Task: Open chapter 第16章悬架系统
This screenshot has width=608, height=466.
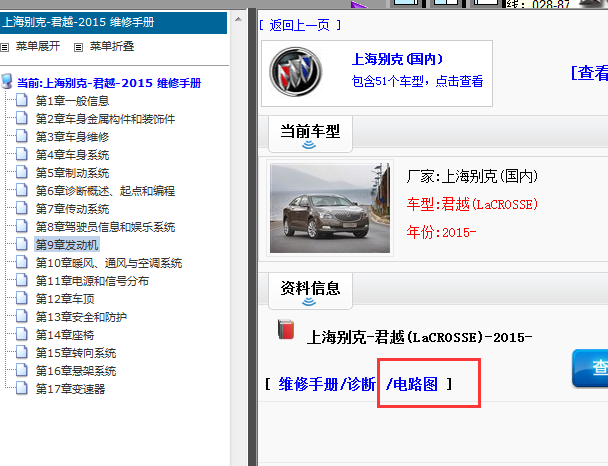Action: [76, 371]
